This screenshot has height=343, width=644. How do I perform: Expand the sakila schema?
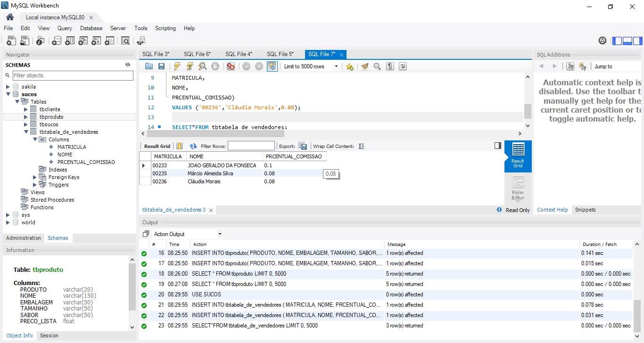8,87
